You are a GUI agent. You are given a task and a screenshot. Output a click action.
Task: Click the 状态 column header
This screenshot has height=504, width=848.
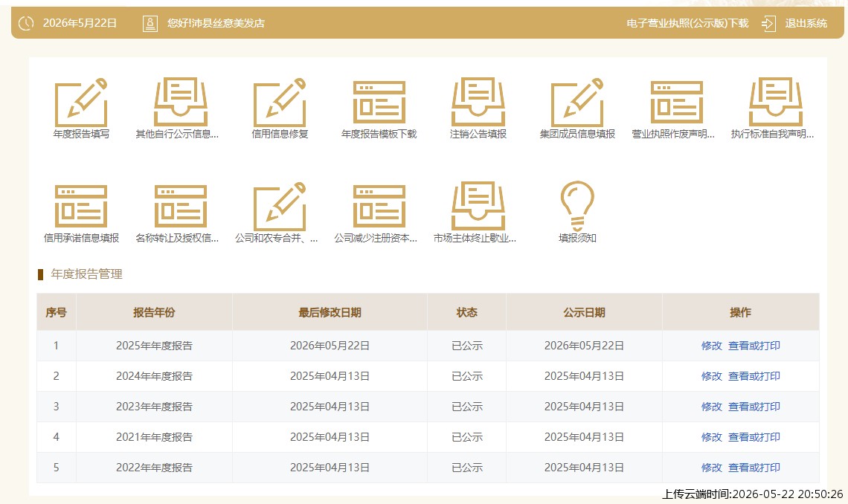tap(466, 312)
